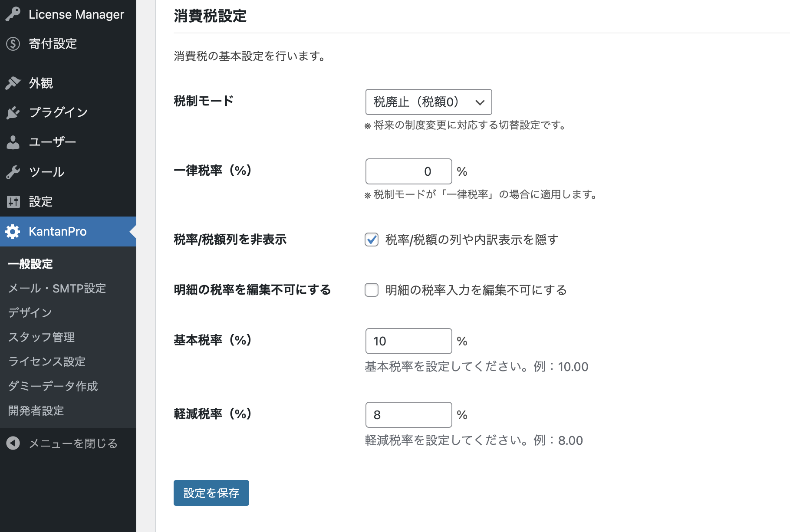Screen dimensions: 790x532
Task: Click the 寄付設定 dollar icon
Action: click(13, 44)
